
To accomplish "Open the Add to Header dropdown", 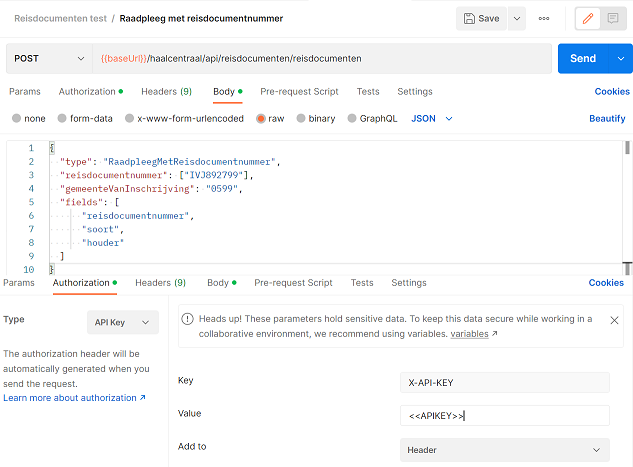I will click(x=505, y=450).
